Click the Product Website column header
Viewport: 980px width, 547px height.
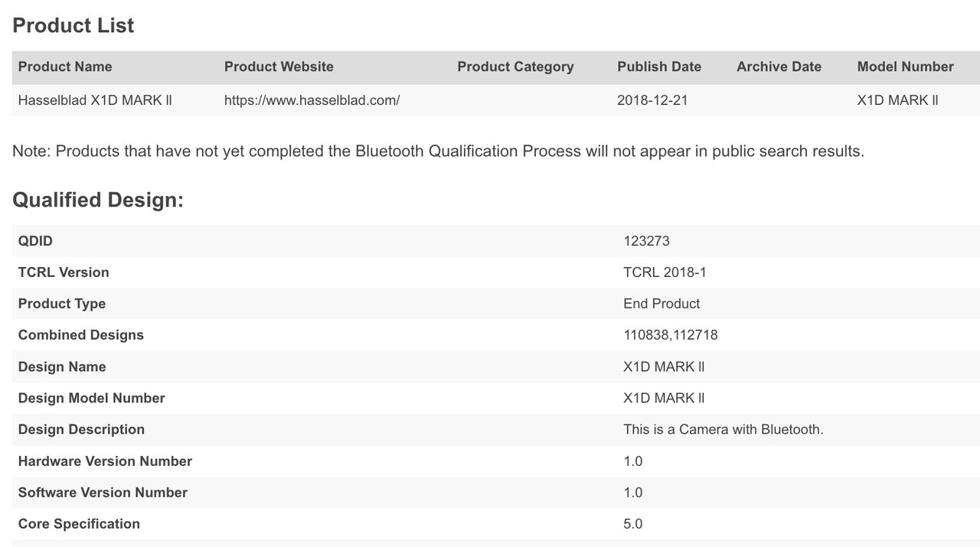pyautogui.click(x=279, y=67)
